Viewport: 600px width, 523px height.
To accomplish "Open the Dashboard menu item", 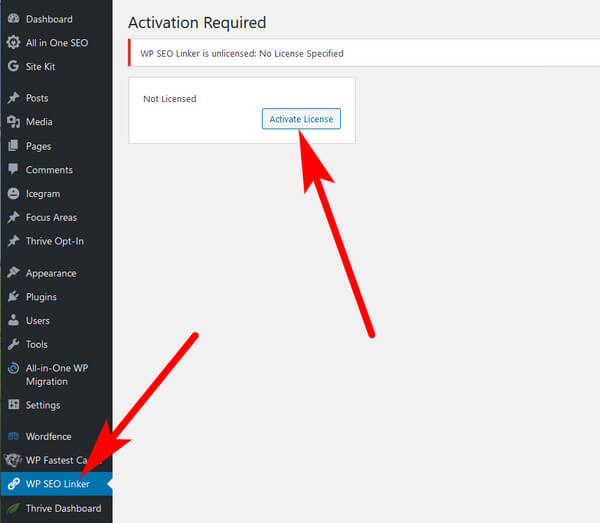I will click(x=49, y=19).
